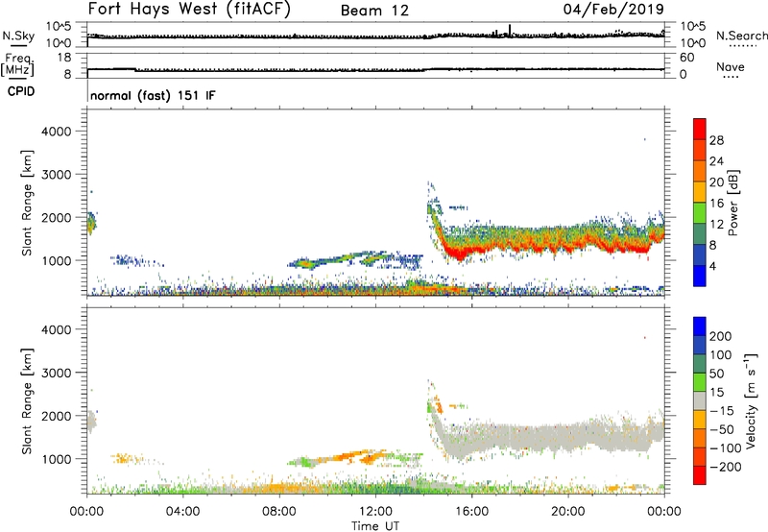Click the '-15' tick on Velocity scale

(722, 410)
